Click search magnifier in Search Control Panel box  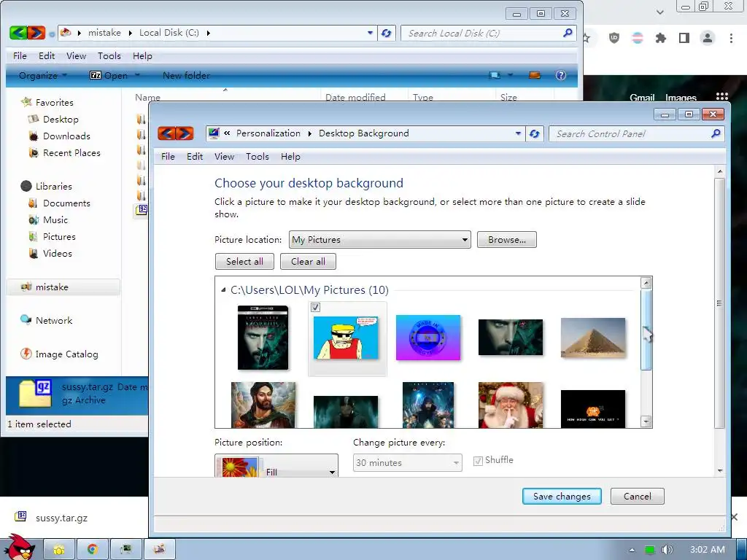click(x=716, y=134)
